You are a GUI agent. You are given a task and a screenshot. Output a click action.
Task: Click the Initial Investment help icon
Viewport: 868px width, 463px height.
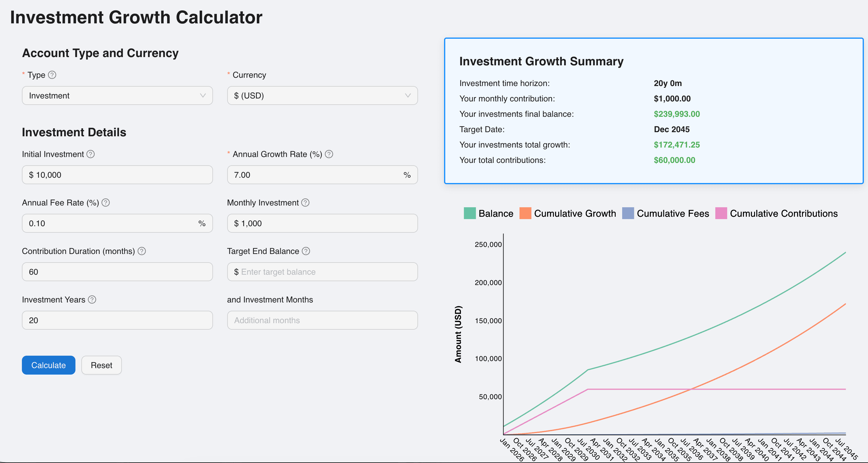[90, 154]
